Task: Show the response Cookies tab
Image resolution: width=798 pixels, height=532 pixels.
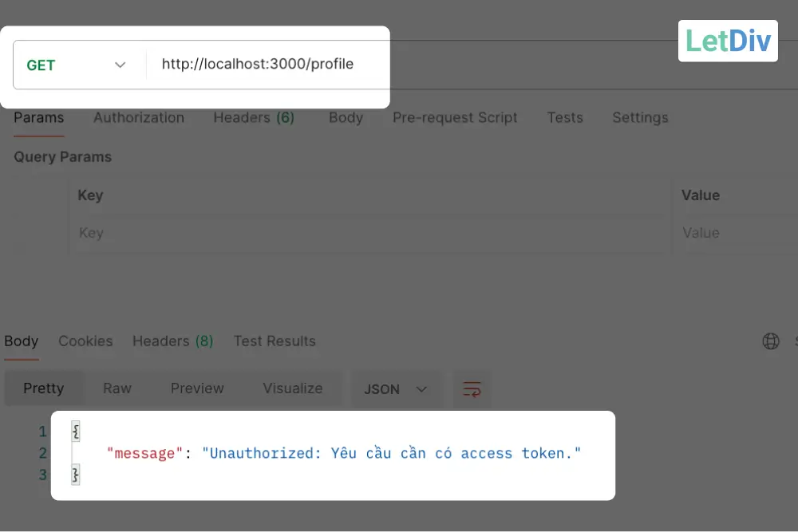Action: [x=85, y=341]
